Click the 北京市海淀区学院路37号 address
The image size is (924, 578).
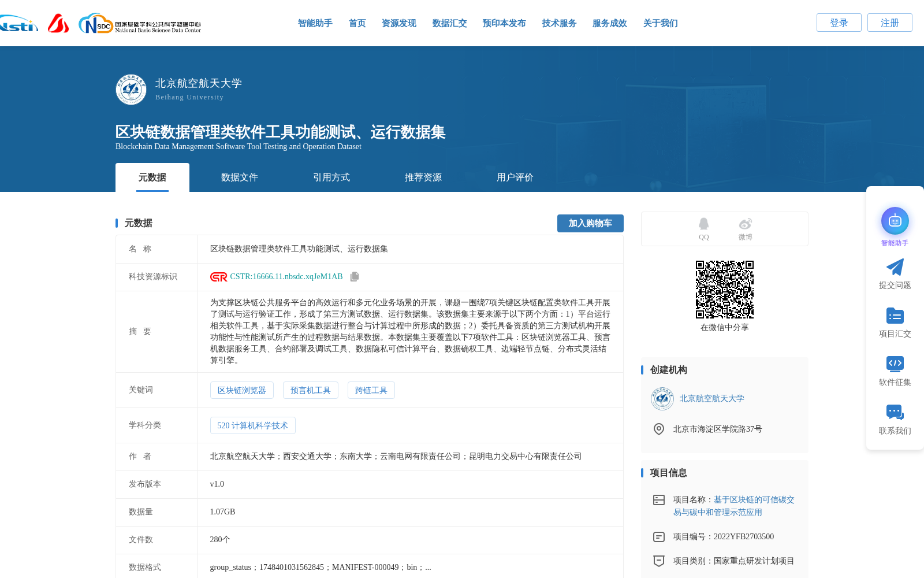coord(718,429)
